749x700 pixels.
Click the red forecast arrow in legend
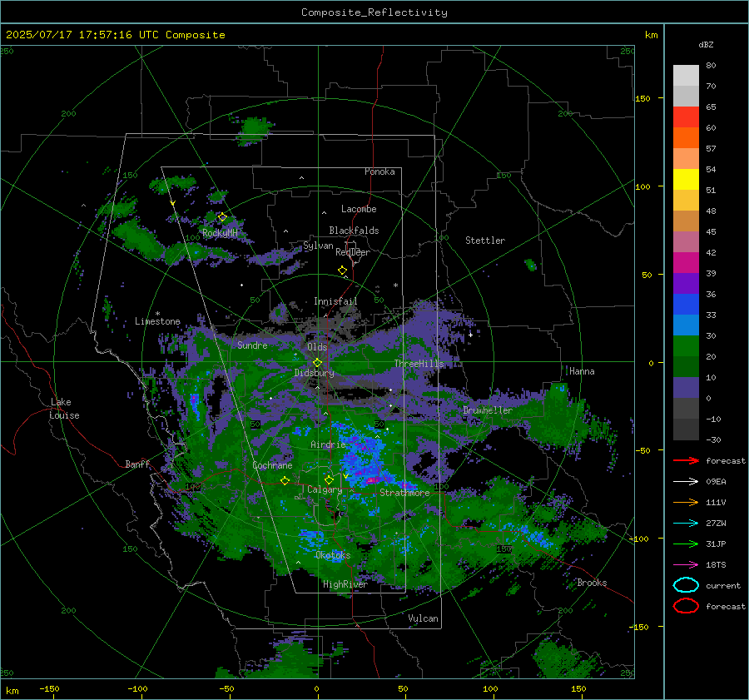pyautogui.click(x=686, y=460)
